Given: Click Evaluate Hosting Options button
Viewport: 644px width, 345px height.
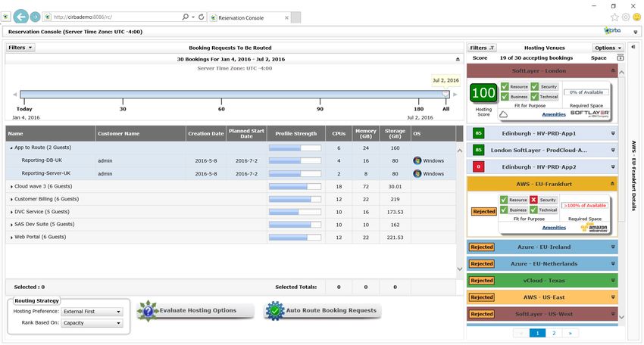Looking at the screenshot, I should 195,310.
